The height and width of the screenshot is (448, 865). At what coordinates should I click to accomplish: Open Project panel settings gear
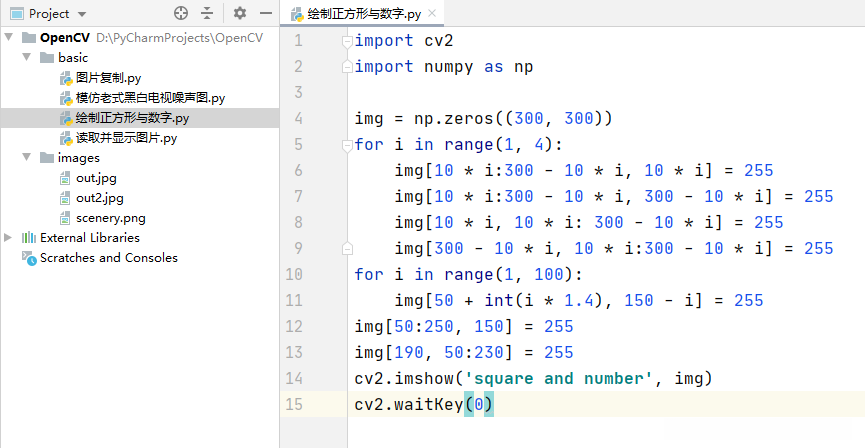click(239, 13)
